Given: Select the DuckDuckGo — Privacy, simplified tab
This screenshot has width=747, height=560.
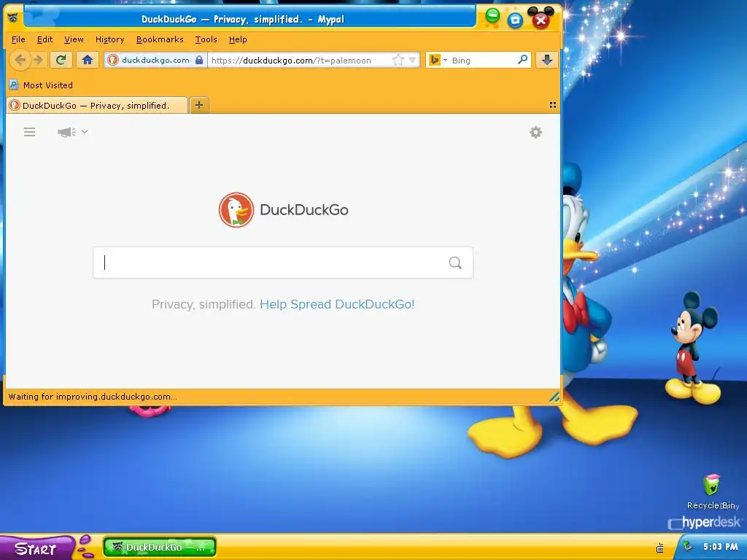Looking at the screenshot, I should pyautogui.click(x=97, y=105).
